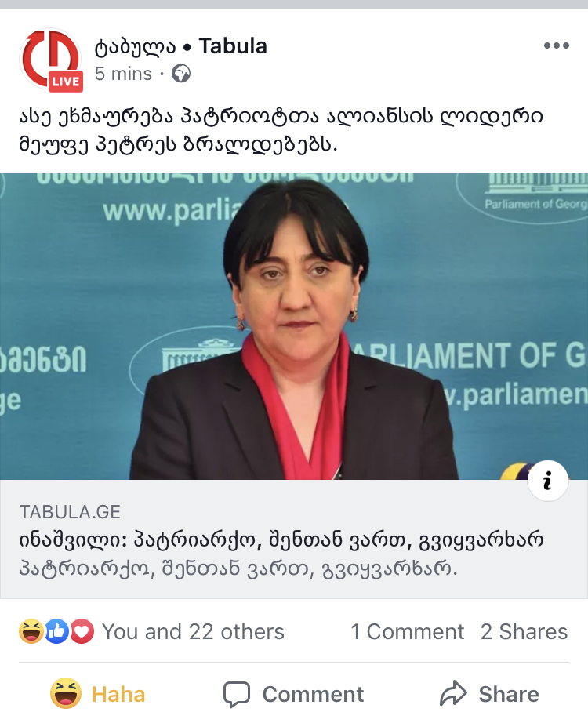Click the laughing Haha reaction emoji
Screen dimensions: 588x723
[31, 631]
